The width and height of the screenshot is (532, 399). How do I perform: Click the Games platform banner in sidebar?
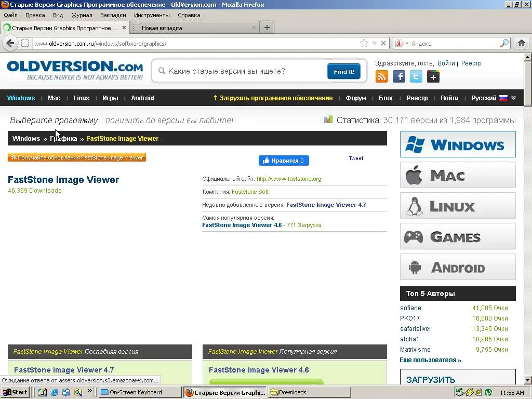click(458, 236)
